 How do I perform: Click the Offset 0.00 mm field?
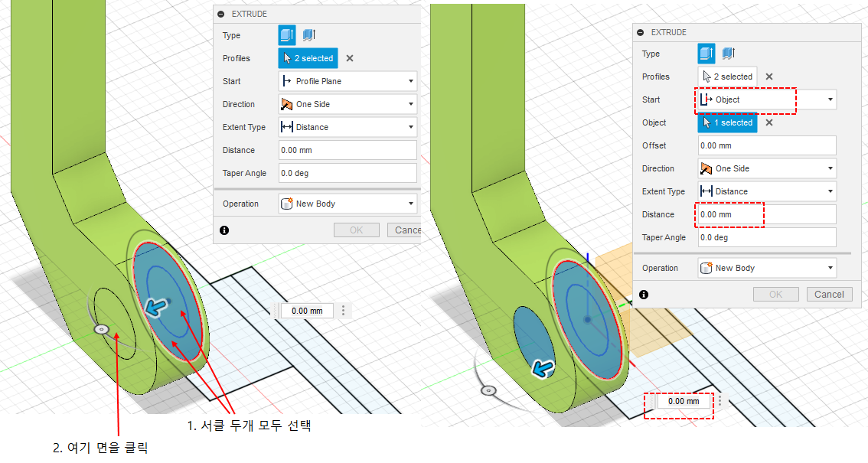tap(767, 145)
